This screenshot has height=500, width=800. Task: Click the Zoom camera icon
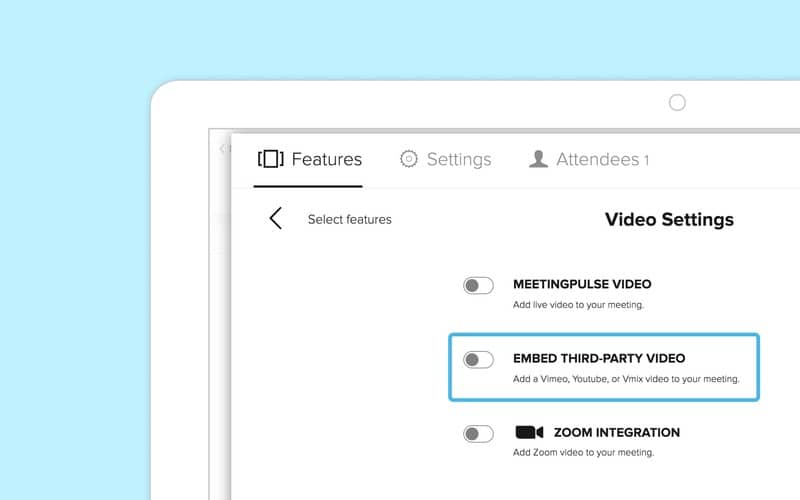[529, 432]
